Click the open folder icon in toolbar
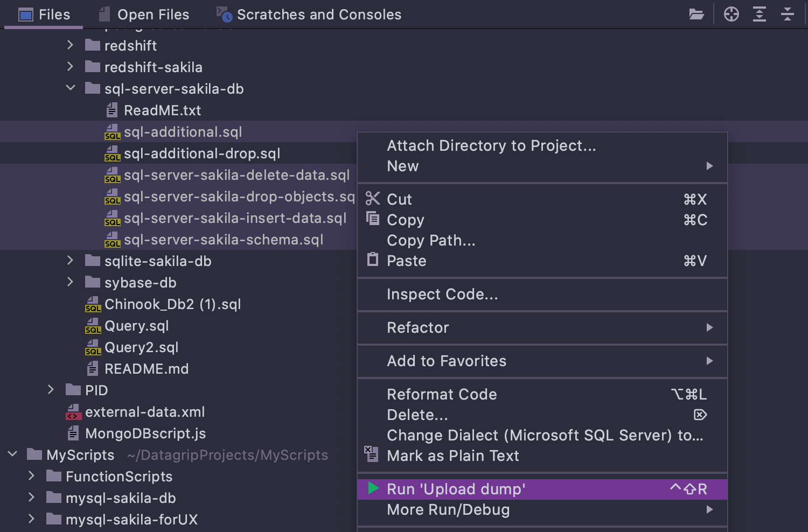The width and height of the screenshot is (808, 532). click(x=696, y=15)
